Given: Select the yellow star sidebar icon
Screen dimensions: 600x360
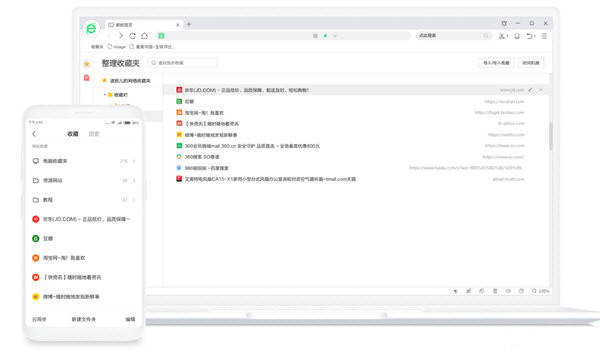Looking at the screenshot, I should tap(87, 64).
